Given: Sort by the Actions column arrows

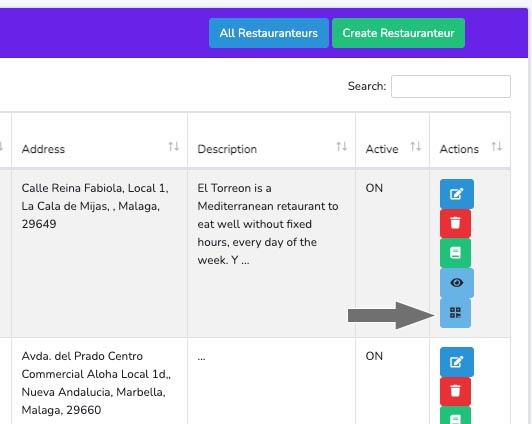Looking at the screenshot, I should click(497, 147).
